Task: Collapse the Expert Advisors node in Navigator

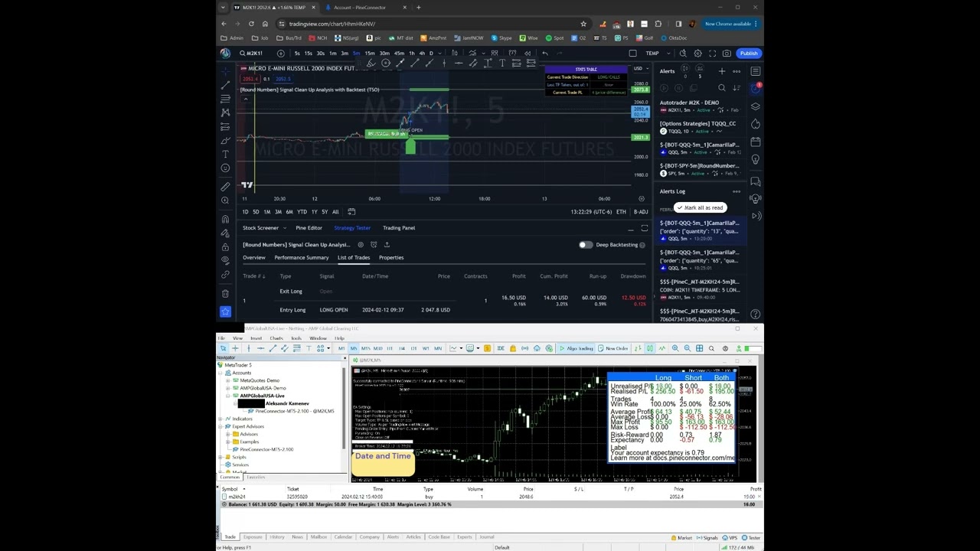Action: click(220, 427)
